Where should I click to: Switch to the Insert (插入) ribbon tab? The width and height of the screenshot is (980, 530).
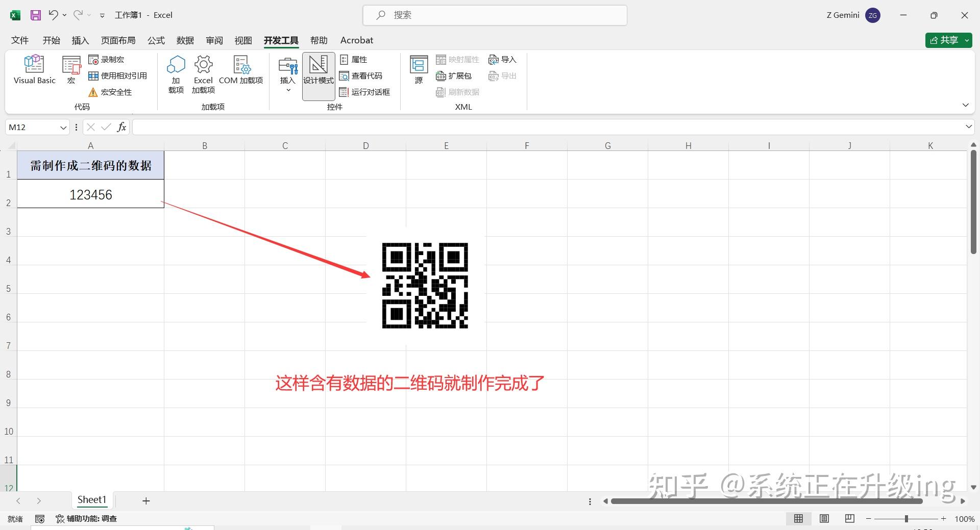(80, 40)
